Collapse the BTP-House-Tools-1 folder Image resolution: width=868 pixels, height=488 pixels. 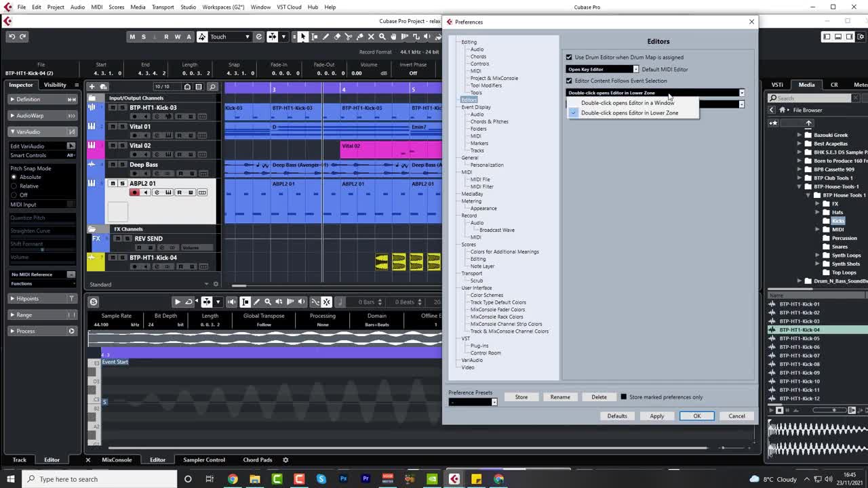(x=800, y=186)
